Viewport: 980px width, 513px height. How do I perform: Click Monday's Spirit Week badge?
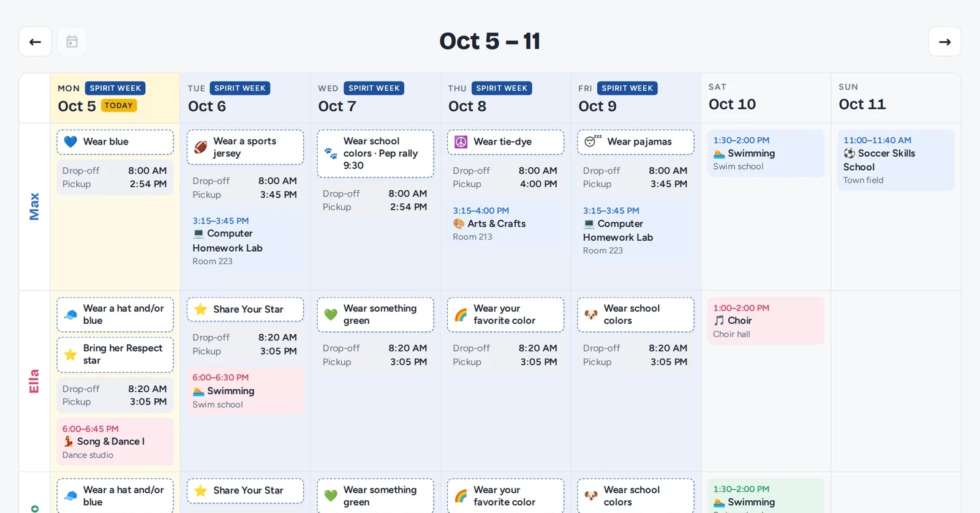115,88
